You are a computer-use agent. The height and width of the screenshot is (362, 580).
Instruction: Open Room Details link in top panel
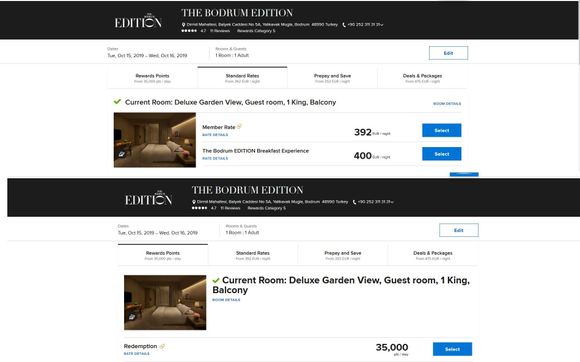click(447, 104)
